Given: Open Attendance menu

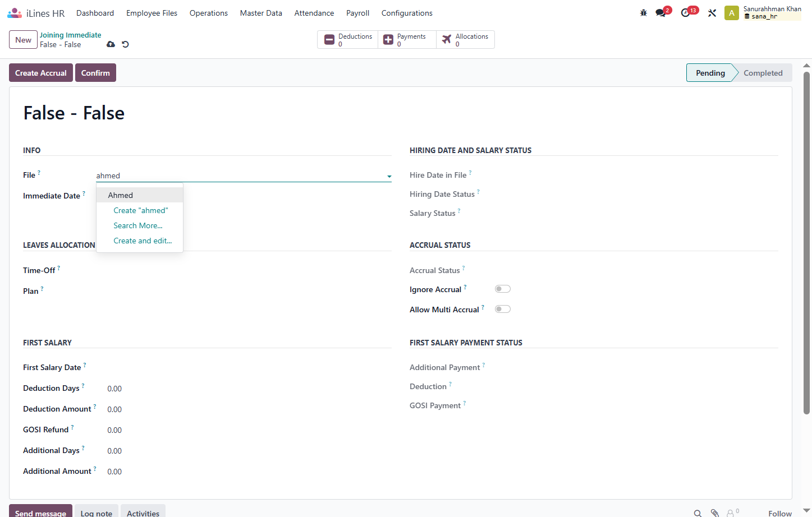Looking at the screenshot, I should [314, 13].
